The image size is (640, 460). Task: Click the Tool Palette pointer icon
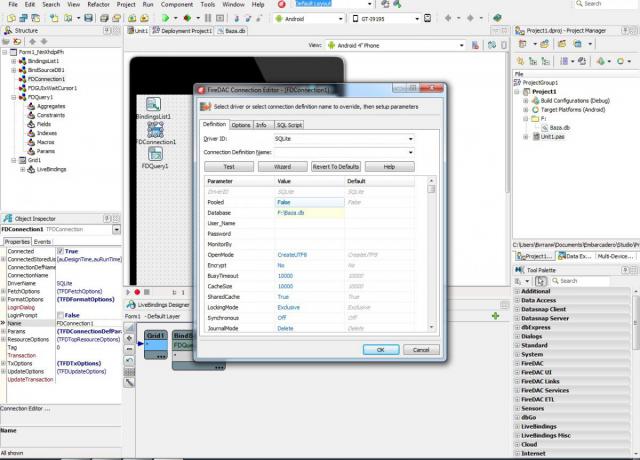pos(541,281)
